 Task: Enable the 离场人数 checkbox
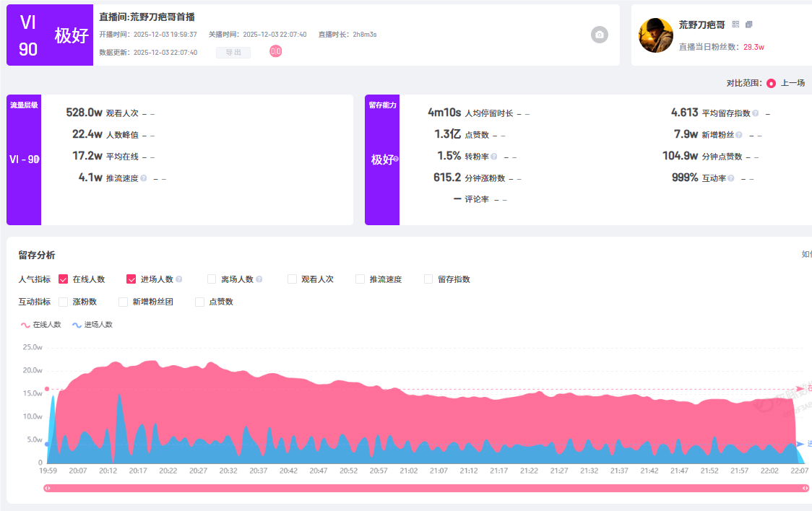212,279
